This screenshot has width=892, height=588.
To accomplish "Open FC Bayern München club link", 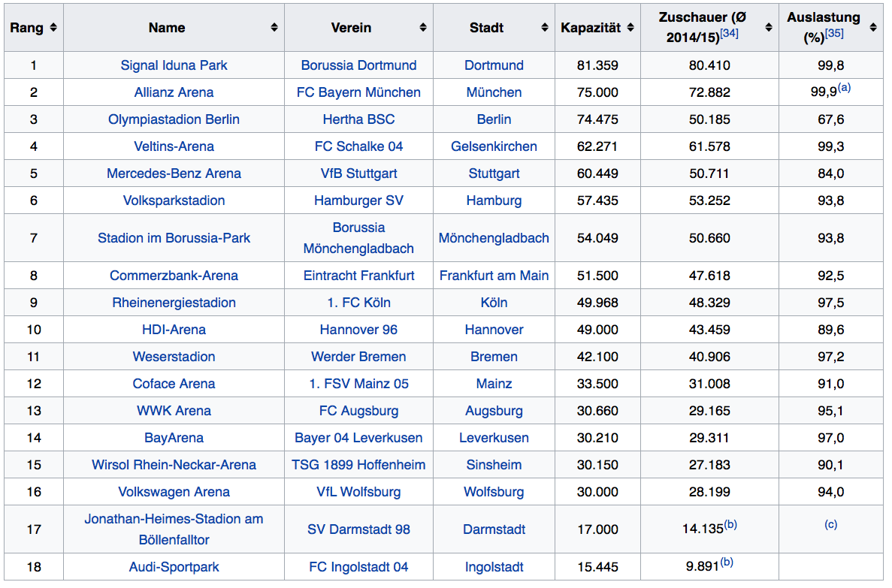I will tap(358, 92).
